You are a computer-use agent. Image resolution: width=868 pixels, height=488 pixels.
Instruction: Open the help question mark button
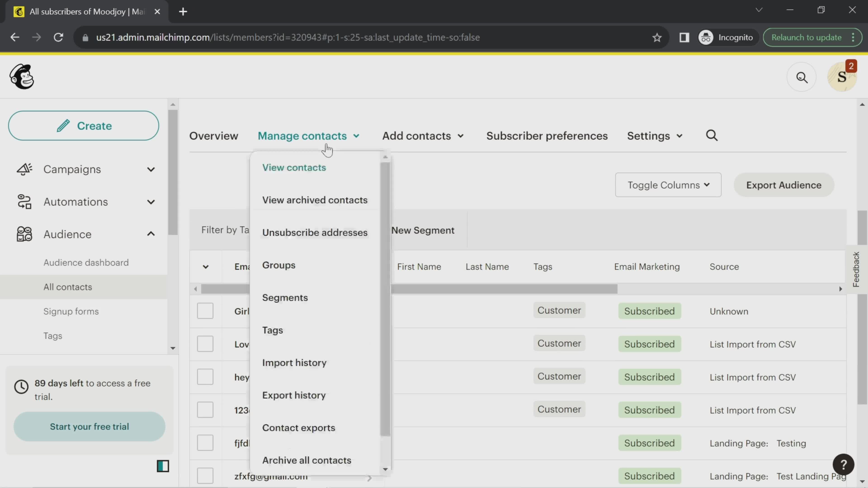tap(843, 465)
